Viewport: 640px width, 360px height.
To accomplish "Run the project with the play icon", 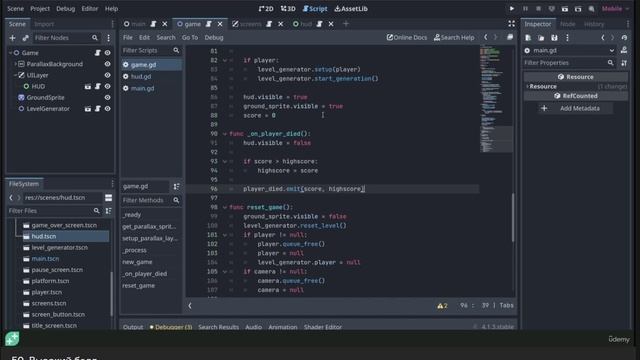I will 512,9.
